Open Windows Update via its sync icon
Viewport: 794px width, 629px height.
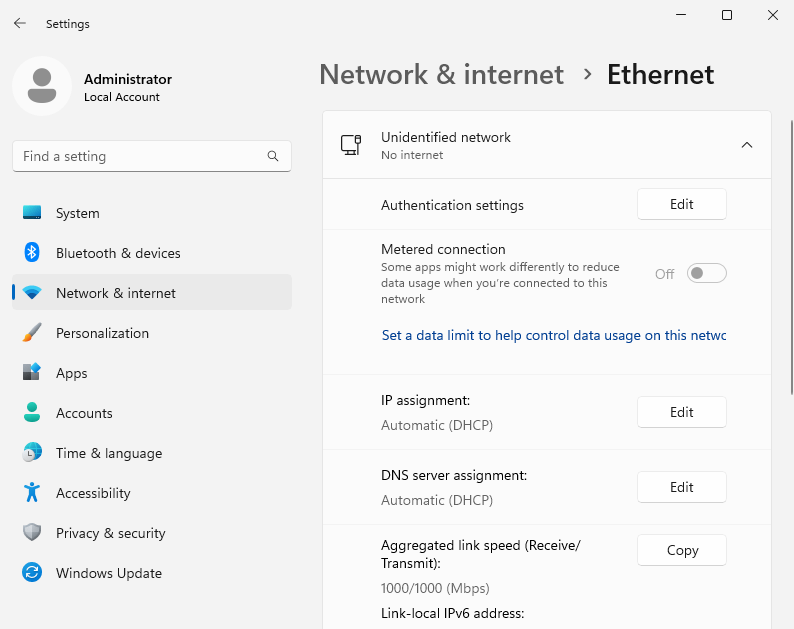[32, 573]
